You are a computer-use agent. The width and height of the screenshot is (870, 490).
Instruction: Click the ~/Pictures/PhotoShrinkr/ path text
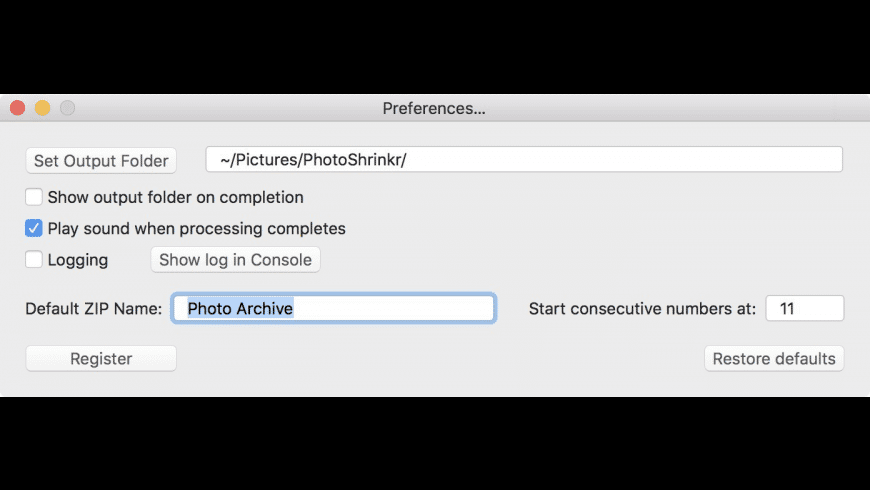(313, 160)
